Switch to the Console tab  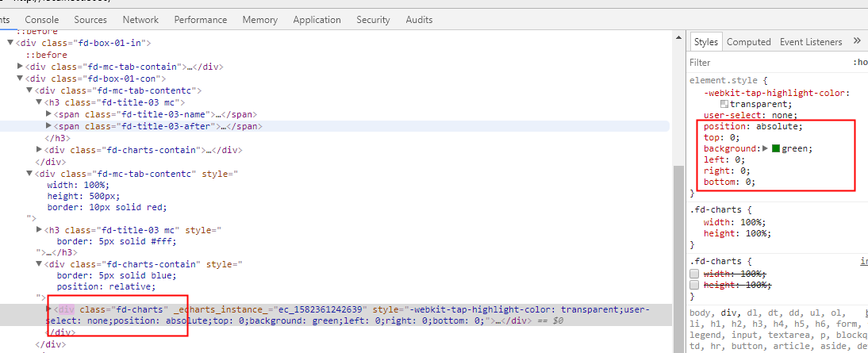(41, 20)
